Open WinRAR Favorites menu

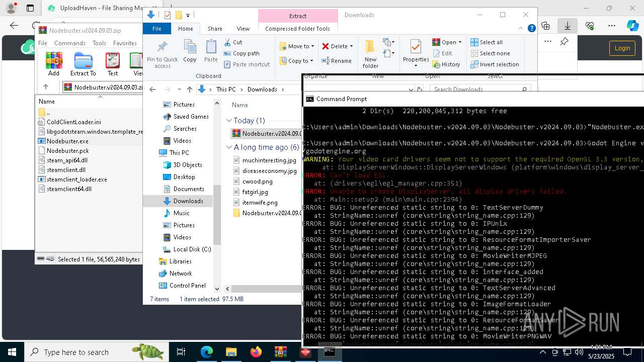125,43
